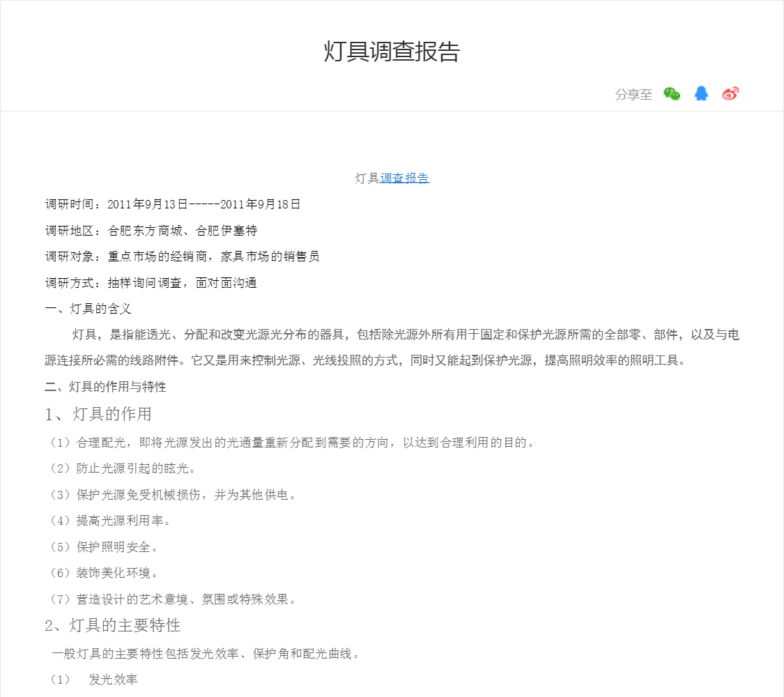Image resolution: width=784 pixels, height=697 pixels.
Task: Click the line 调研对象：重点市场的经销商
Action: 182,256
